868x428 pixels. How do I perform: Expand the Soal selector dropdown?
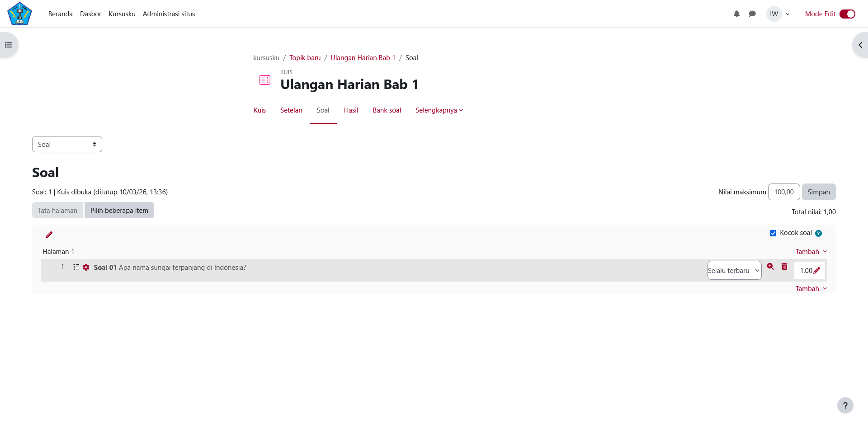[67, 145]
